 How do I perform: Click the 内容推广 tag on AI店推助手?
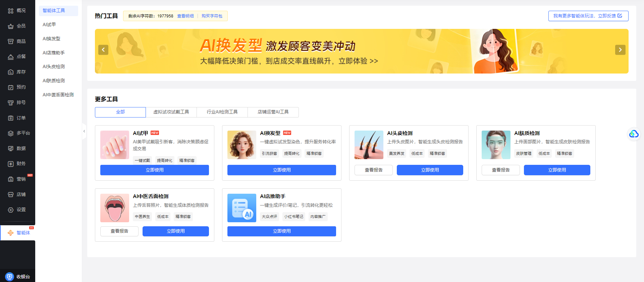(x=318, y=217)
